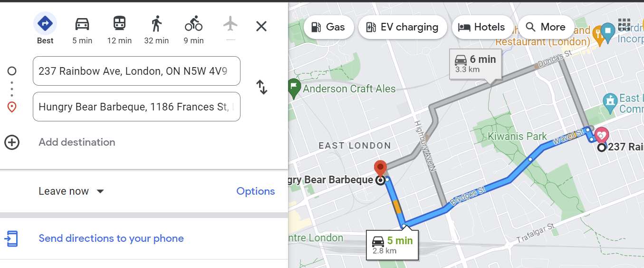Edit the Hungry Bear Barbeque destination field
This screenshot has height=268, width=644.
[x=136, y=107]
